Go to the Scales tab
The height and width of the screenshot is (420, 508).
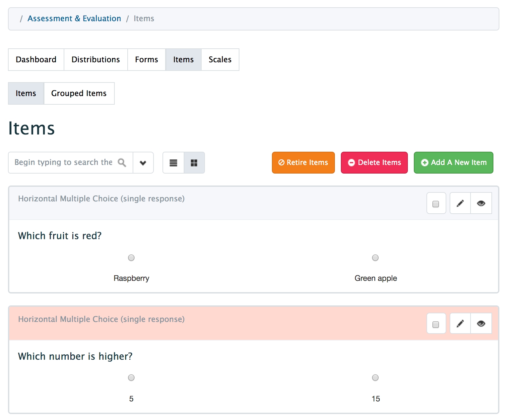[220, 60]
